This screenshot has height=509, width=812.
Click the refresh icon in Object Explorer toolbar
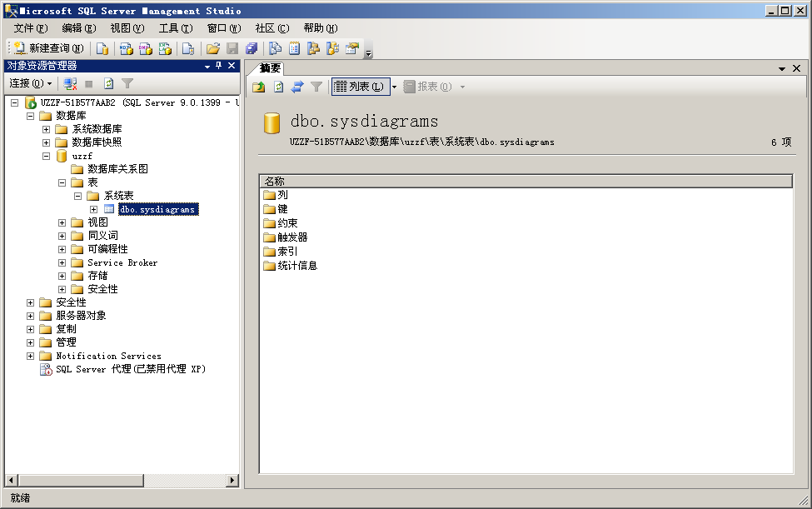[108, 83]
